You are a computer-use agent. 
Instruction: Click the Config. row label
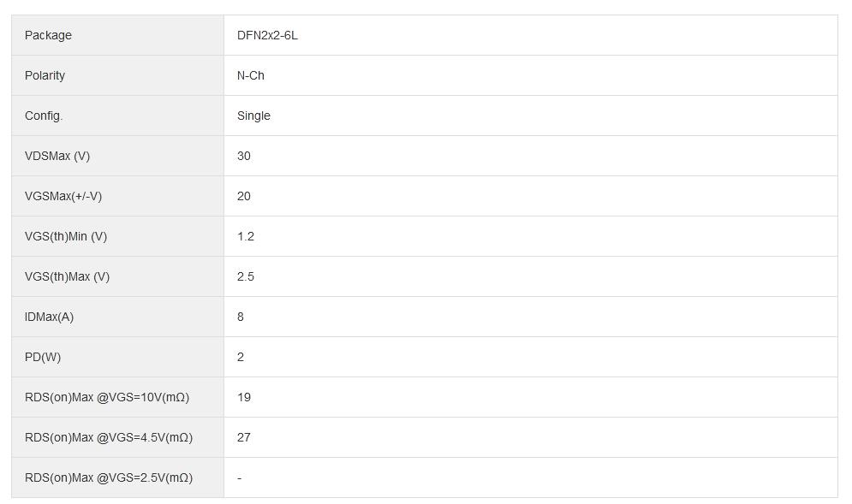44,116
